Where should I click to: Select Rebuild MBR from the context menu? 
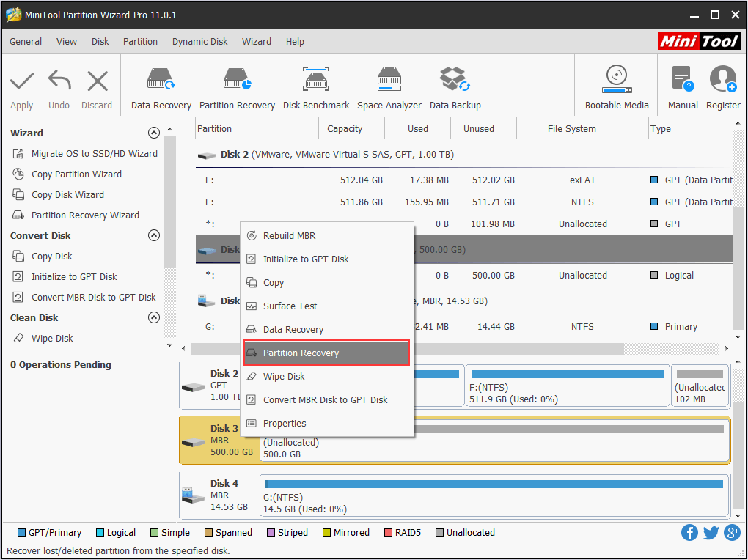point(327,235)
